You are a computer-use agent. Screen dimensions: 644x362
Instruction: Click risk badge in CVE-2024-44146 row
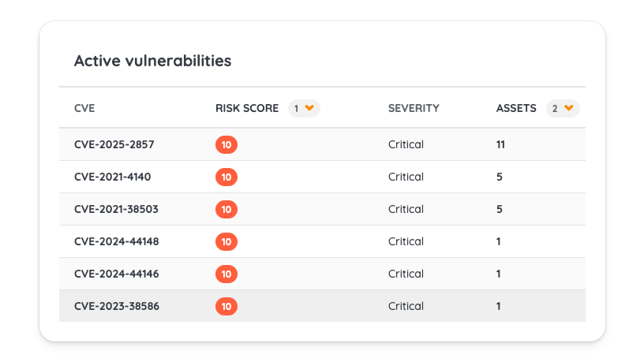(x=227, y=274)
